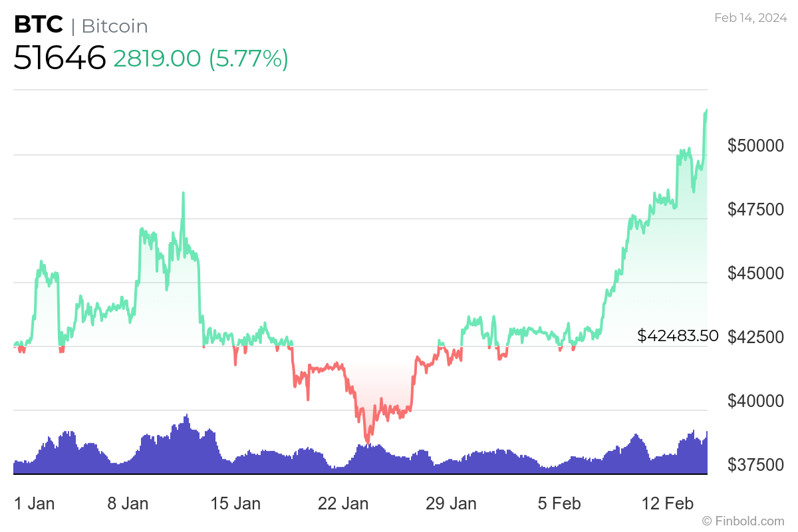Image resolution: width=798 pixels, height=532 pixels.
Task: Click the 15 Jan date marker
Action: (x=235, y=503)
